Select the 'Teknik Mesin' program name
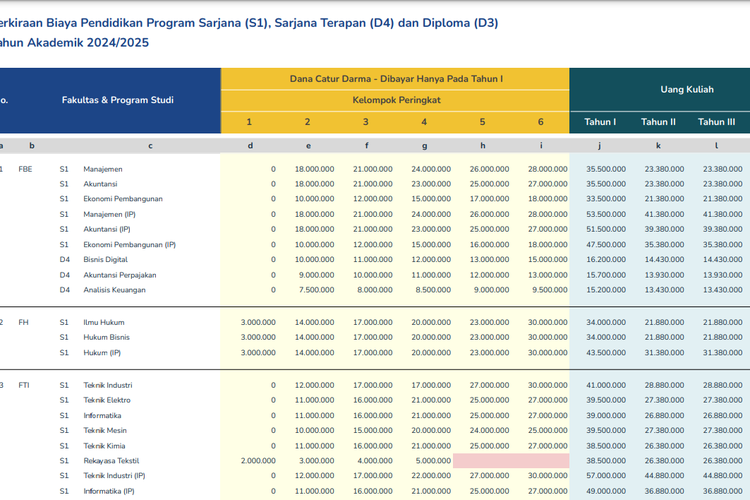Viewport: 750px width, 500px height. [105, 431]
